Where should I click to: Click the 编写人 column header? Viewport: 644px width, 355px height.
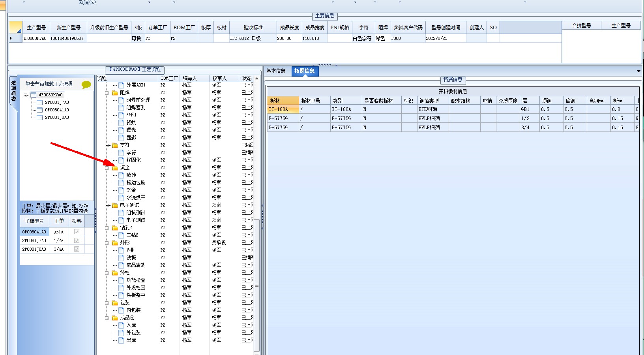click(x=195, y=78)
